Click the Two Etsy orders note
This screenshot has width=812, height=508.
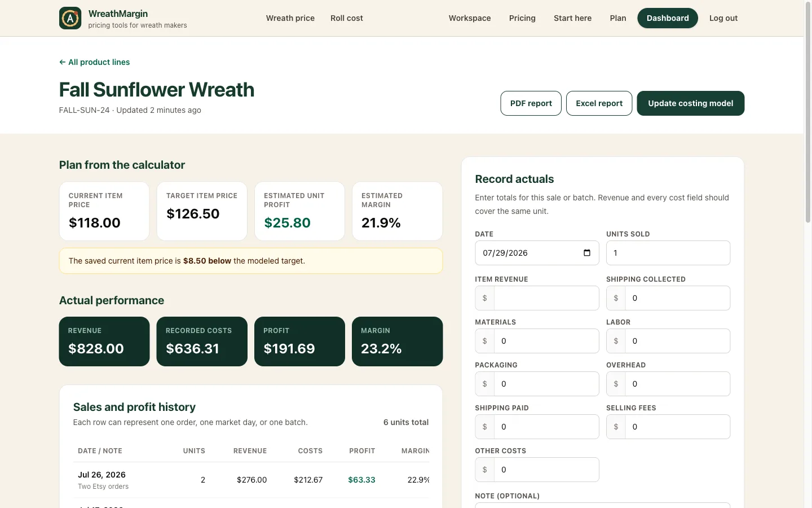[103, 487]
